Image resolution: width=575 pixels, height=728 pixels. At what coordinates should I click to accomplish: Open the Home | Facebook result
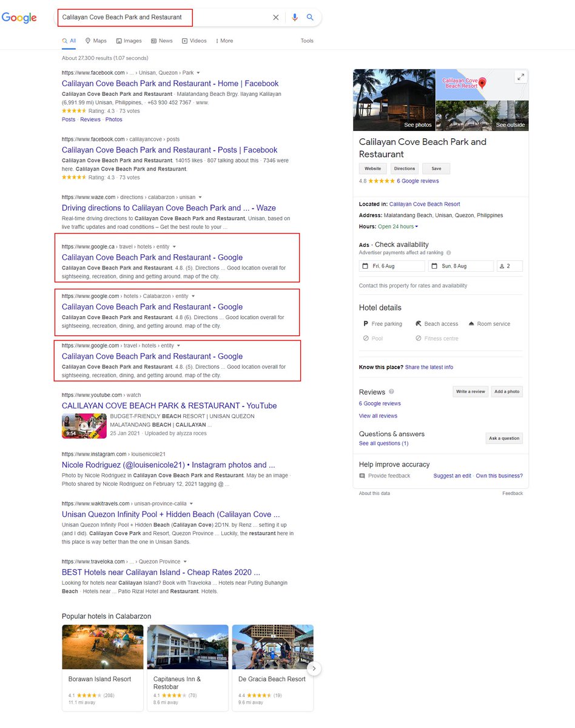pyautogui.click(x=170, y=84)
